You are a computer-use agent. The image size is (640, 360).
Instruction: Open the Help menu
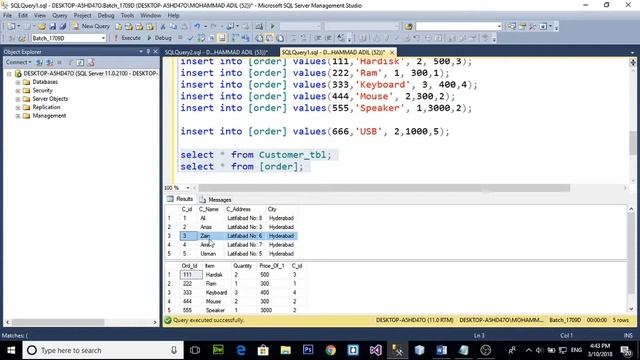coord(173,16)
